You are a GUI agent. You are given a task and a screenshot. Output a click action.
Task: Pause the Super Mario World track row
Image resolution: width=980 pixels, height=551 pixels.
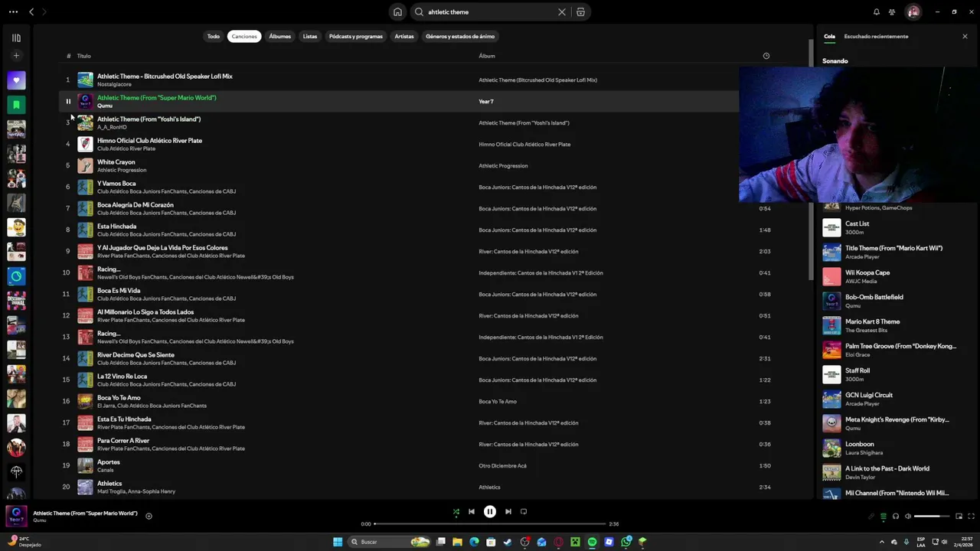pyautogui.click(x=68, y=101)
